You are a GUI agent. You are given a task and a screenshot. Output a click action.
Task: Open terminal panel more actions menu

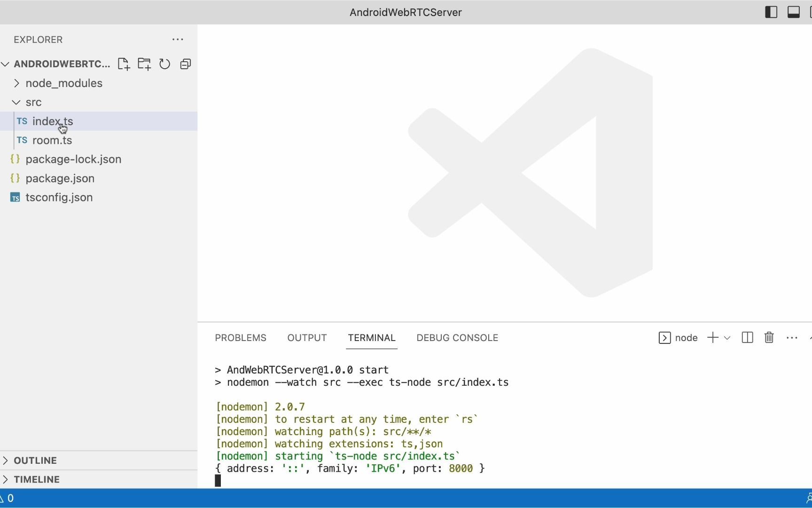[x=792, y=338]
